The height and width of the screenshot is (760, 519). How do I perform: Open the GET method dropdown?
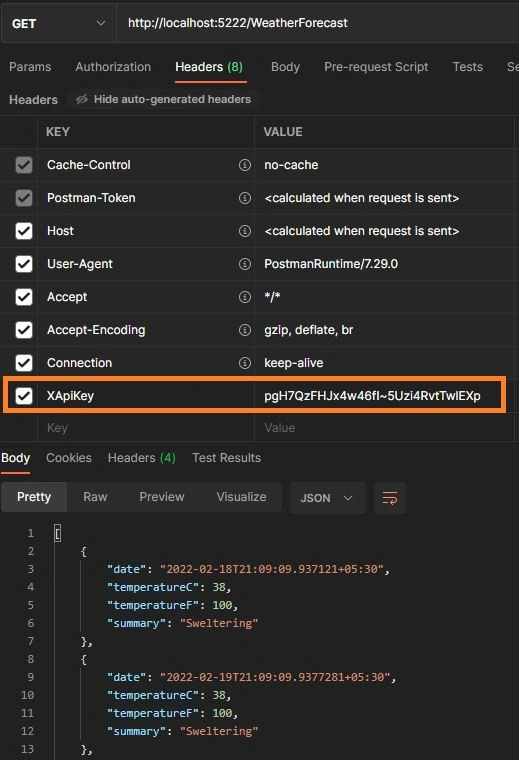coord(58,23)
